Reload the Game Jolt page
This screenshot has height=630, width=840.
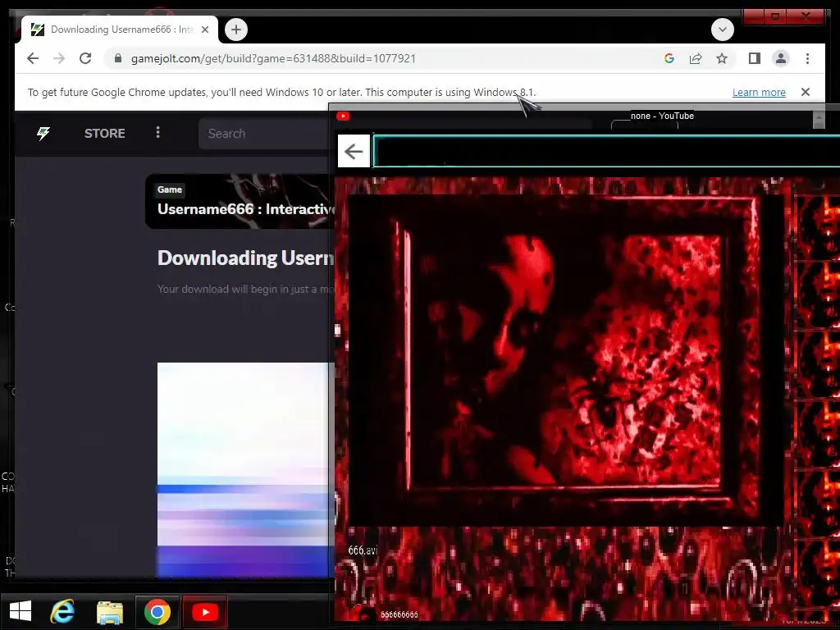pyautogui.click(x=85, y=58)
